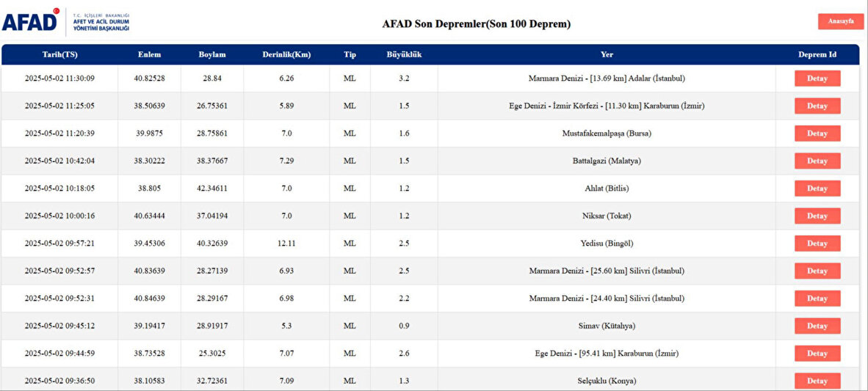View Detay for Niksar (Tokat)
868x391 pixels.
pos(817,216)
